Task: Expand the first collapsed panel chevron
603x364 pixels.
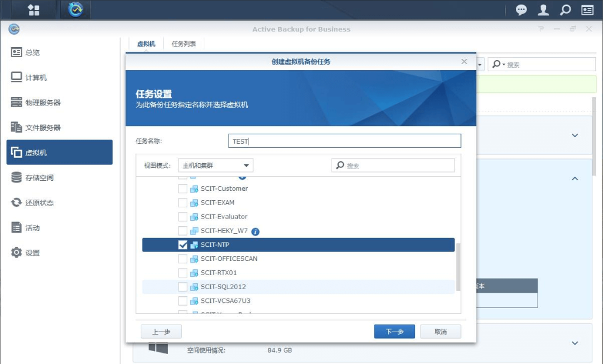Action: click(575, 135)
